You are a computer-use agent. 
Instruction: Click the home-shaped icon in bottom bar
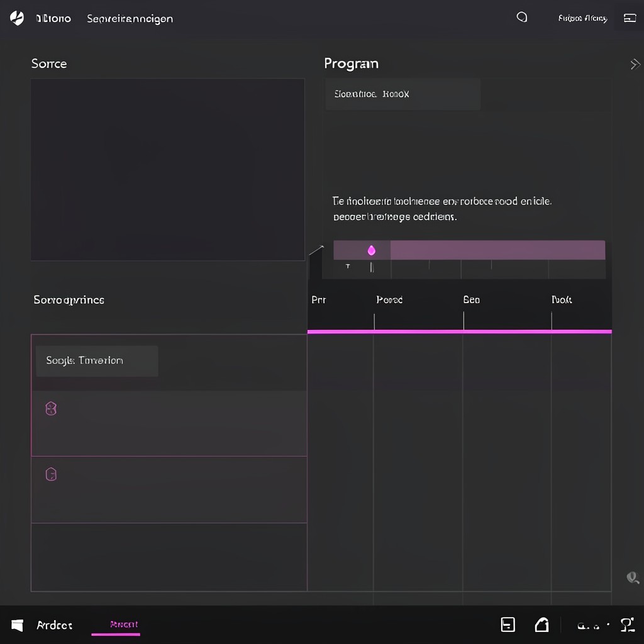[541, 625]
